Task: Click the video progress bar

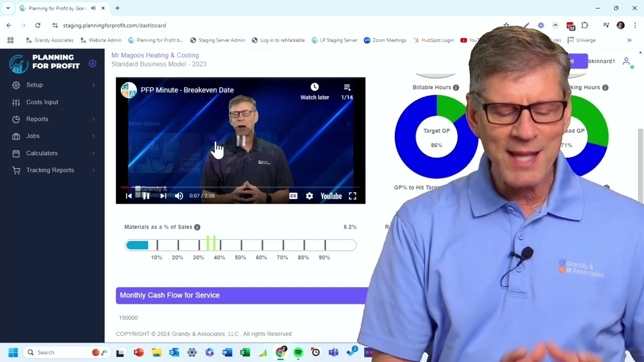Action: click(240, 187)
